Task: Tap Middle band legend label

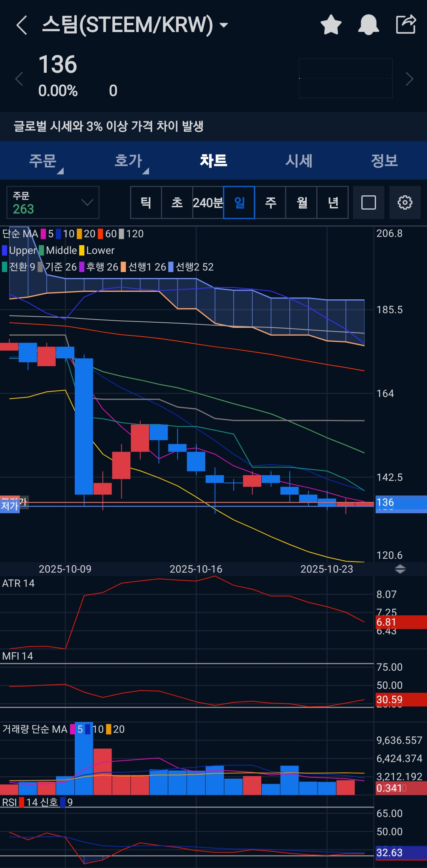Action: pos(61,250)
